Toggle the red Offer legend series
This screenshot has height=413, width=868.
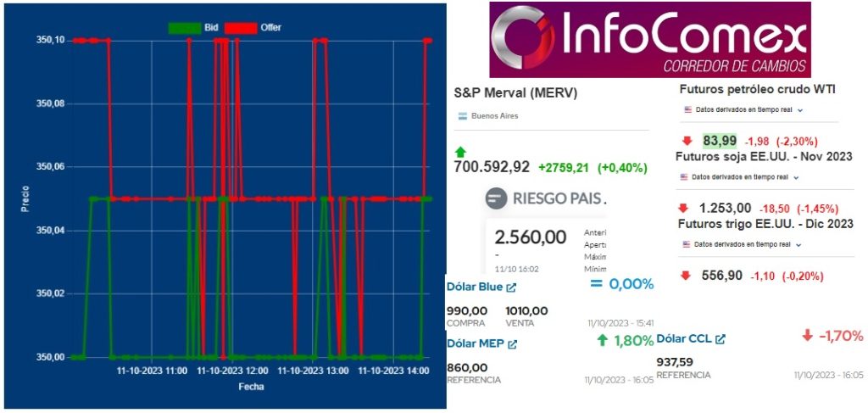pos(240,27)
